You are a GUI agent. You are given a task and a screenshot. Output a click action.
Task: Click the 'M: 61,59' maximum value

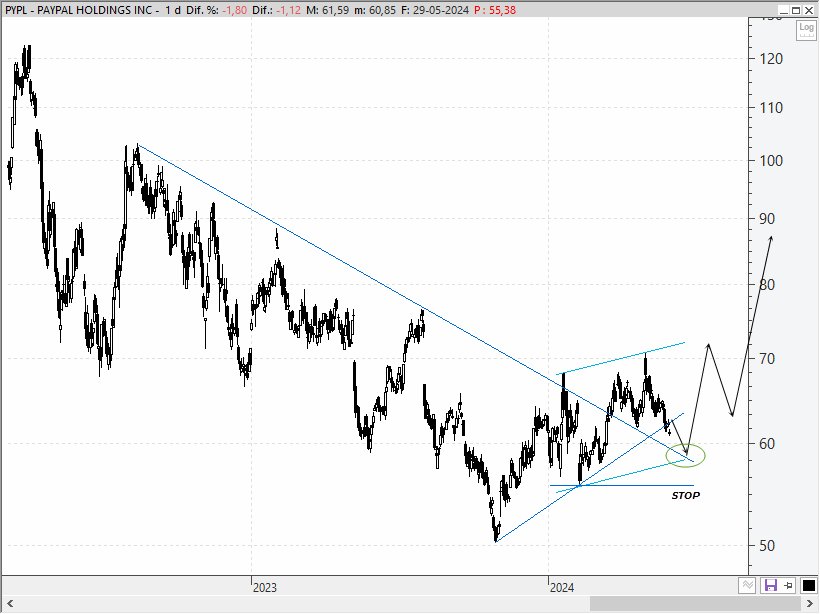(327, 10)
